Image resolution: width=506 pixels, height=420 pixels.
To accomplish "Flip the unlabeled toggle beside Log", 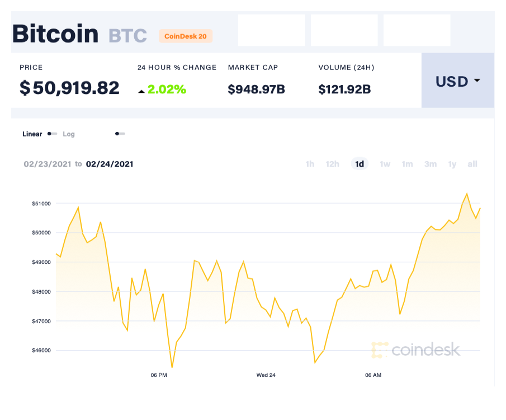I will point(120,134).
